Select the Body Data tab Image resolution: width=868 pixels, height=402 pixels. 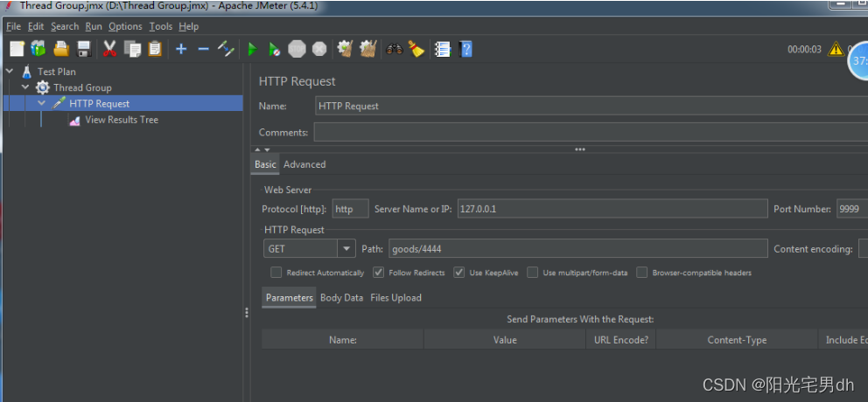point(341,297)
